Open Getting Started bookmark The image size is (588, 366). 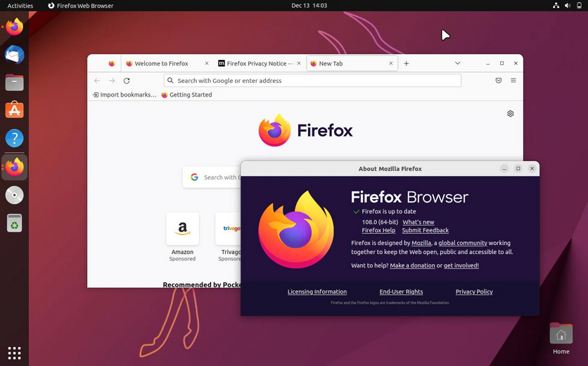click(187, 94)
